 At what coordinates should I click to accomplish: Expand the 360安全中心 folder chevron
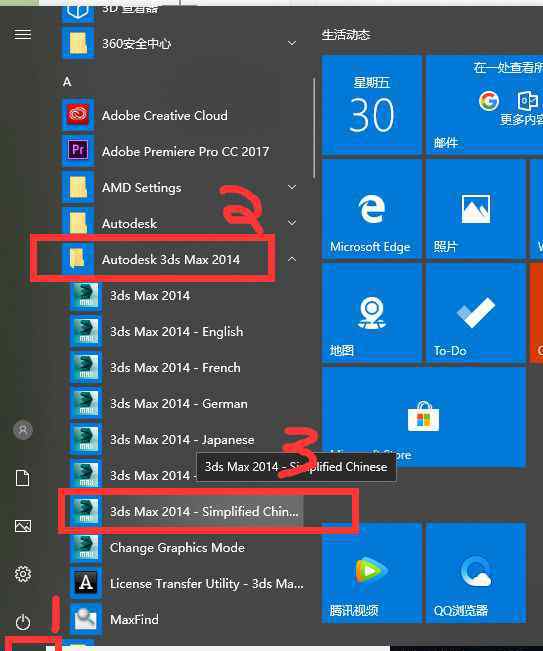tap(292, 43)
